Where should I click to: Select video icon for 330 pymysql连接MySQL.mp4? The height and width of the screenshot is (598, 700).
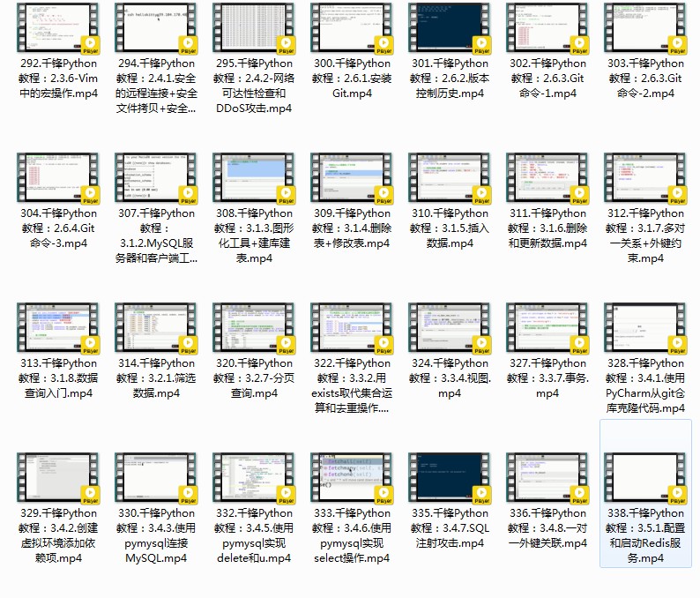[x=156, y=478]
